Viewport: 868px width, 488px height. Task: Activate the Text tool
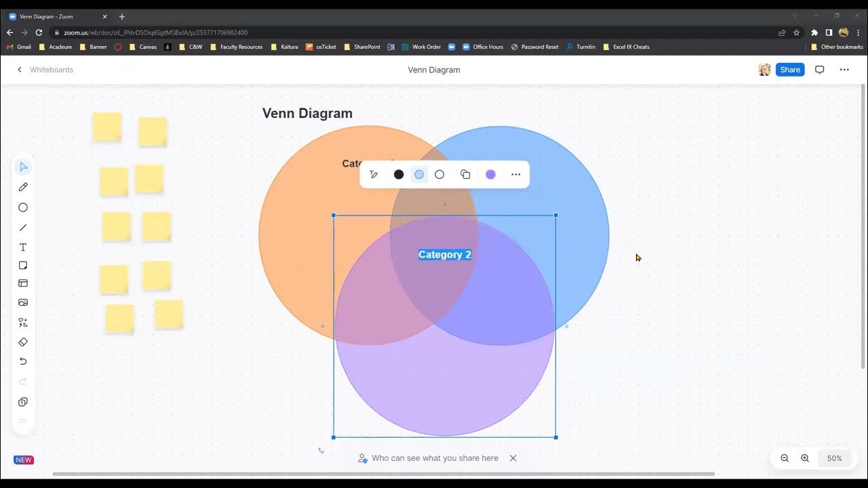(x=23, y=247)
